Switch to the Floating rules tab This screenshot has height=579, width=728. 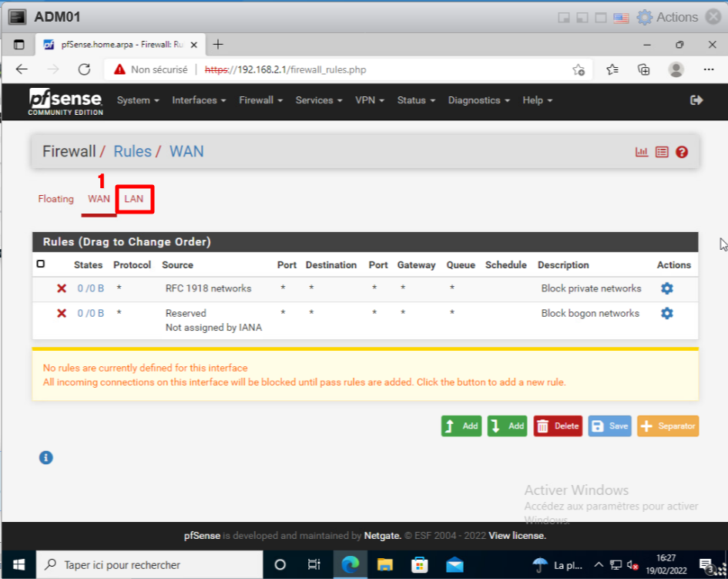tap(56, 199)
